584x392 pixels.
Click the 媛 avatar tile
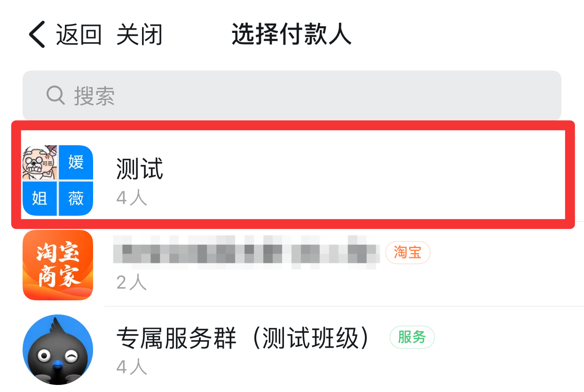coord(76,163)
